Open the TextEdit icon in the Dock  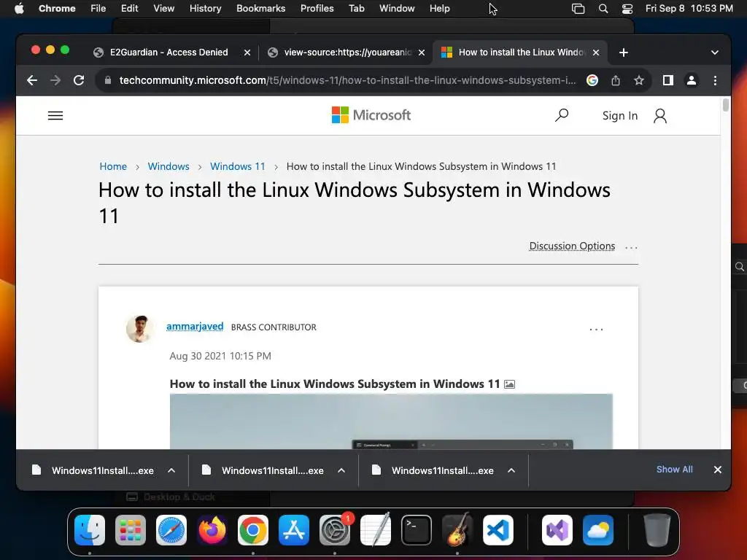[376, 530]
